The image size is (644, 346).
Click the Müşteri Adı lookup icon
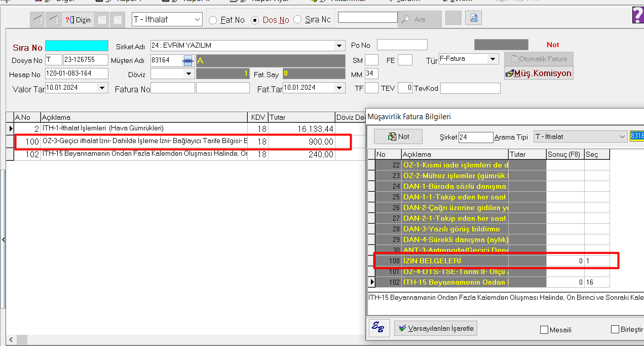[188, 60]
